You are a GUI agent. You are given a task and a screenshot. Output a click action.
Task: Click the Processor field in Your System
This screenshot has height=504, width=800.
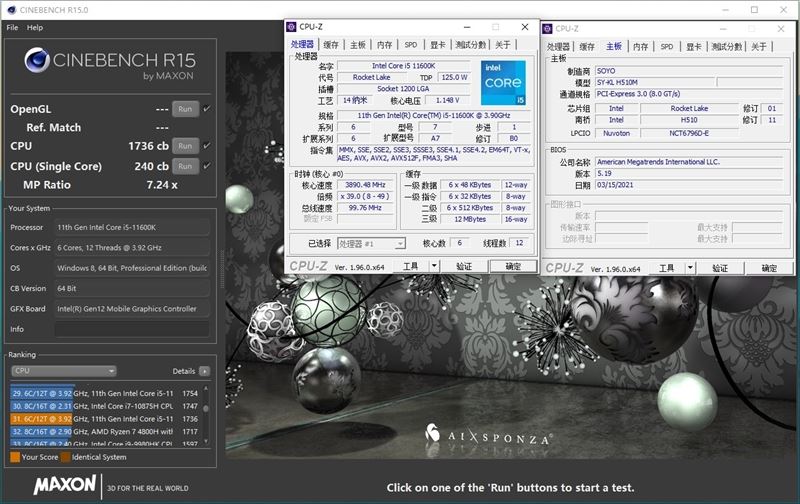pos(132,227)
